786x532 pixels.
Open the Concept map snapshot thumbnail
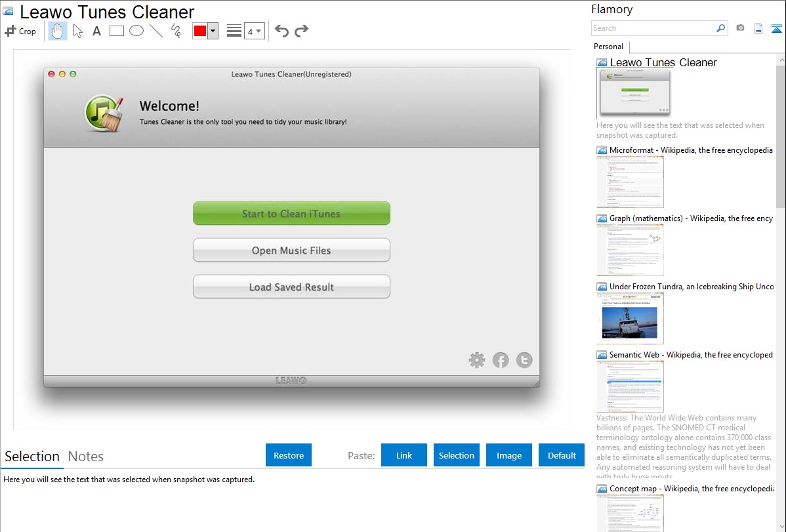[630, 513]
